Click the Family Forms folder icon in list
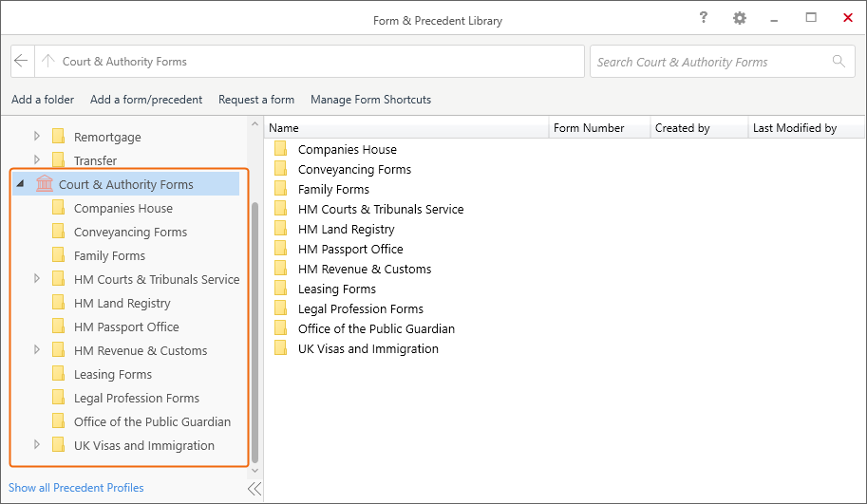Screen dimensions: 867x504 click(x=281, y=189)
